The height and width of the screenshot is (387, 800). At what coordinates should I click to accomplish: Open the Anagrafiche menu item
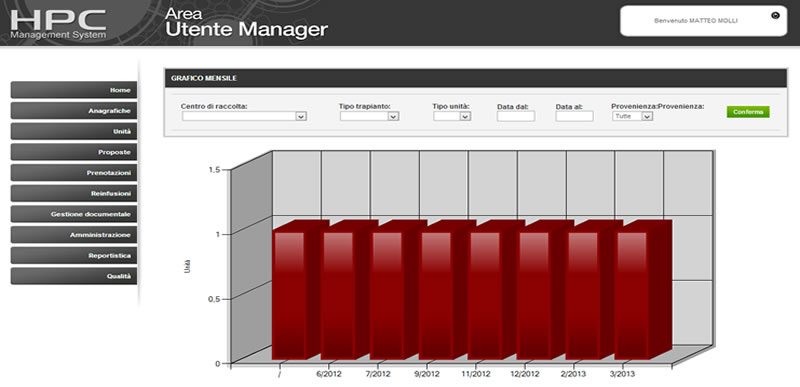click(x=74, y=111)
